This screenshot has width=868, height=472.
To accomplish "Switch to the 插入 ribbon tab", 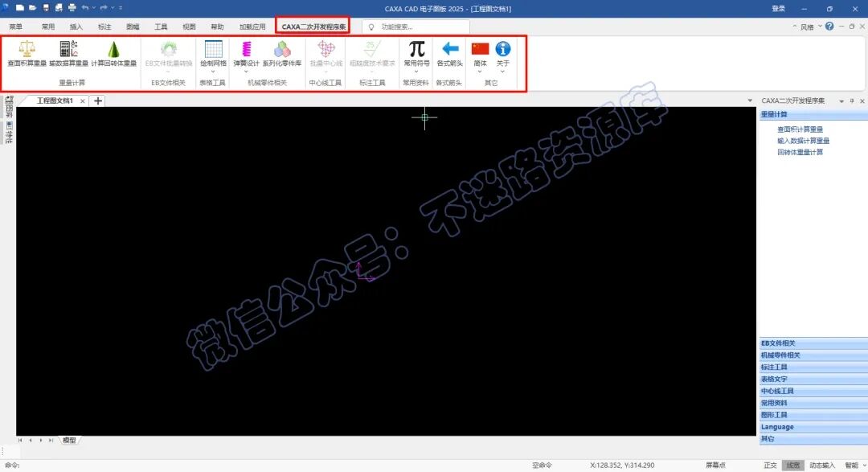I will (x=76, y=27).
